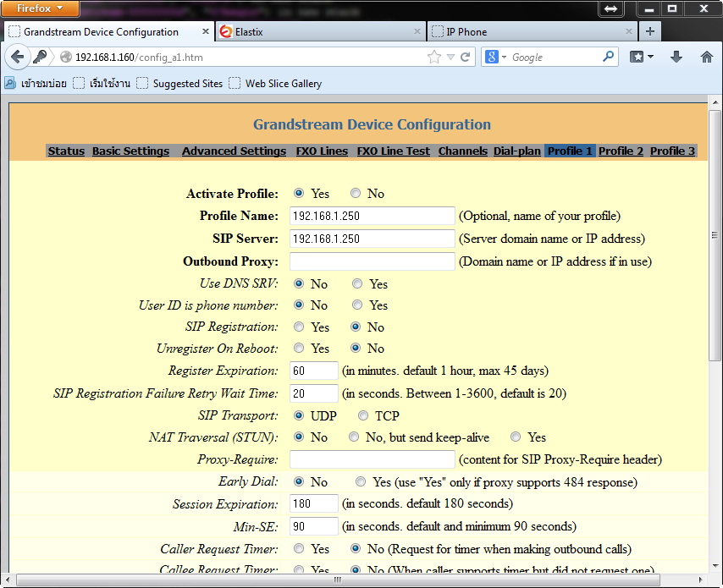Select the Profile 1 tab
723x588 pixels.
pyautogui.click(x=570, y=151)
